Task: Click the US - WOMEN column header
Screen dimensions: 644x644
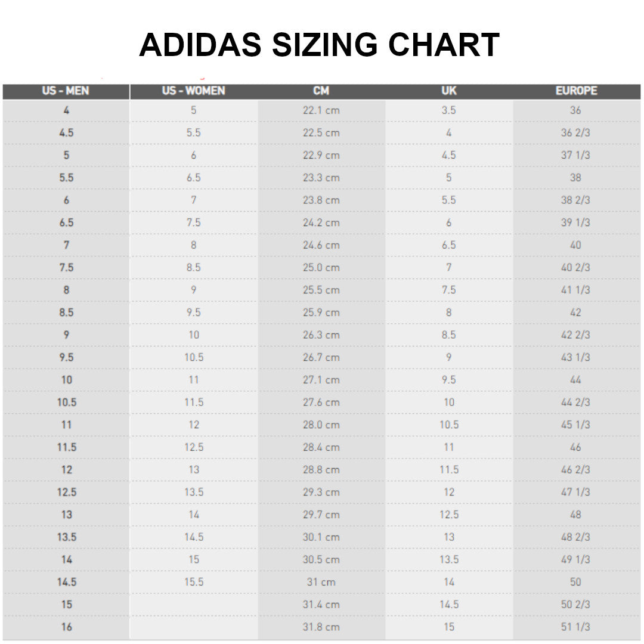Action: (194, 91)
